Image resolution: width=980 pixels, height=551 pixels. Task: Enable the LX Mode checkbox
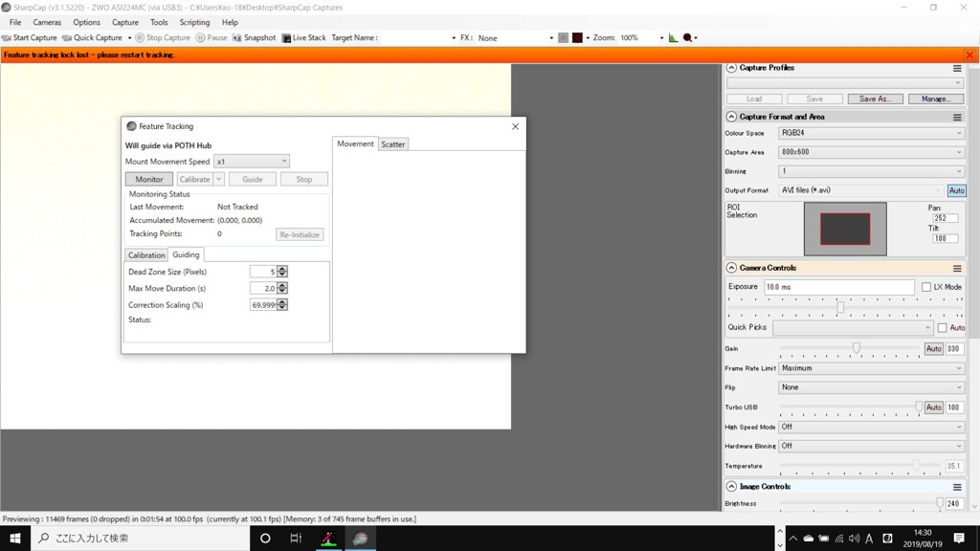pyautogui.click(x=926, y=287)
